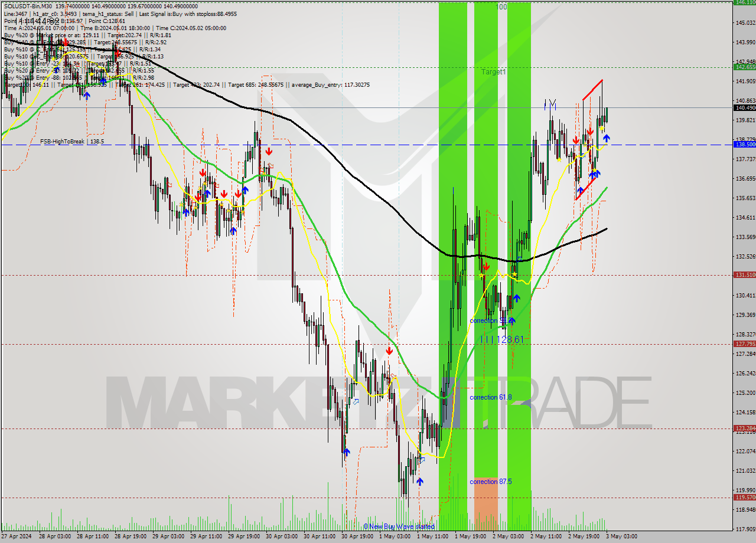The width and height of the screenshot is (756, 543).
Task: Click the Target1 label on chart
Action: click(493, 72)
